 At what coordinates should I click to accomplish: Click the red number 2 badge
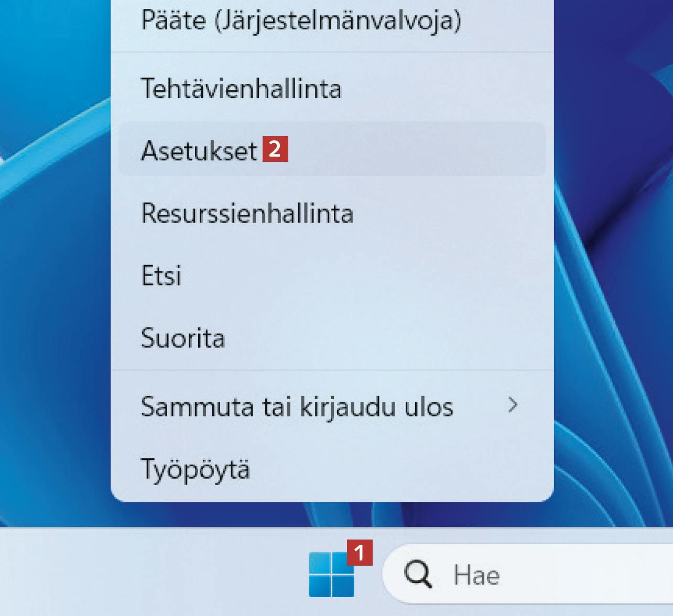275,149
